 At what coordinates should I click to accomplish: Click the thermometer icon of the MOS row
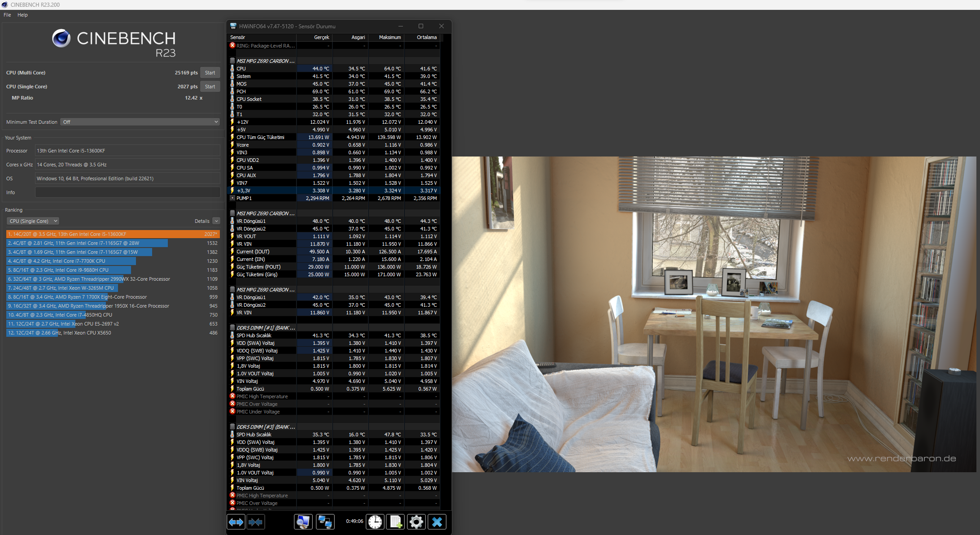pyautogui.click(x=232, y=84)
